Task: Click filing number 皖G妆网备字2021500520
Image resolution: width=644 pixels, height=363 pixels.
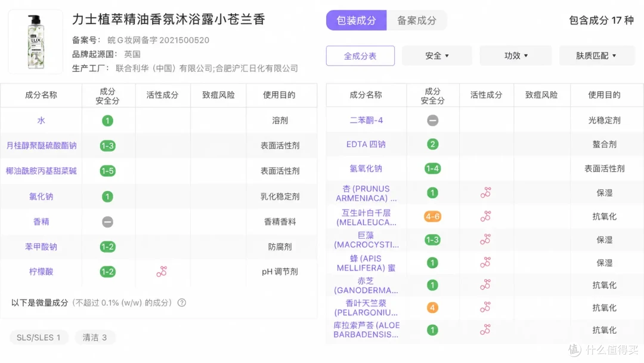Action: pos(158,40)
